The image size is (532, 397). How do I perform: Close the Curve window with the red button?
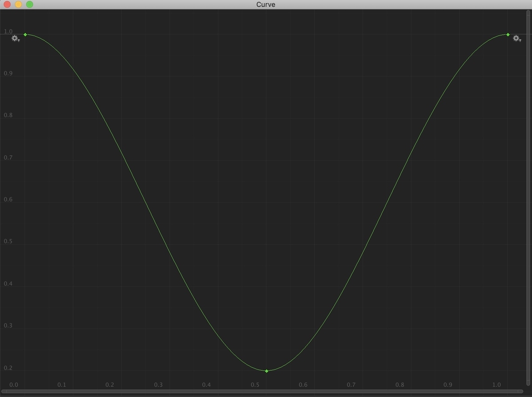click(7, 4)
